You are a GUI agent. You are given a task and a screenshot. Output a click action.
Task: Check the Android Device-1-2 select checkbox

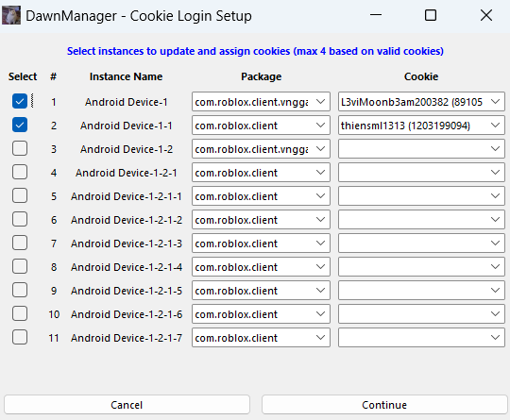point(20,148)
